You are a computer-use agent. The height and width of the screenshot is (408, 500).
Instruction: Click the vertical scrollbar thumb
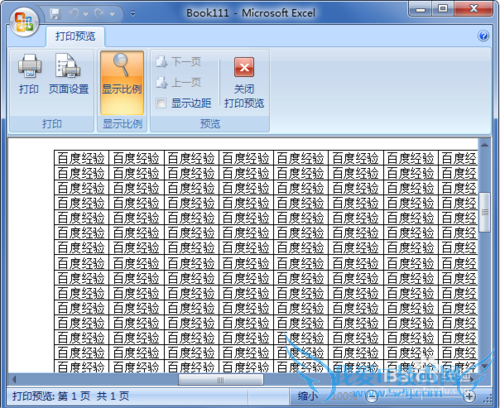(x=484, y=212)
